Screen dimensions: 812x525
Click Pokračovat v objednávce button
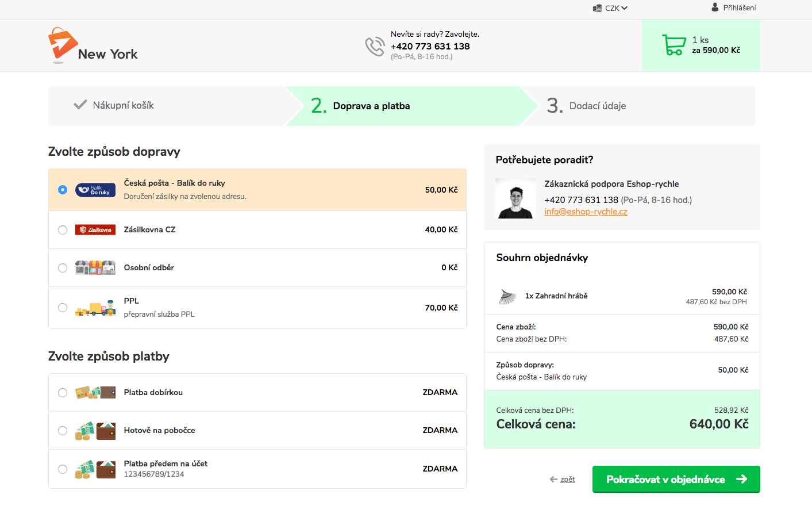click(676, 479)
